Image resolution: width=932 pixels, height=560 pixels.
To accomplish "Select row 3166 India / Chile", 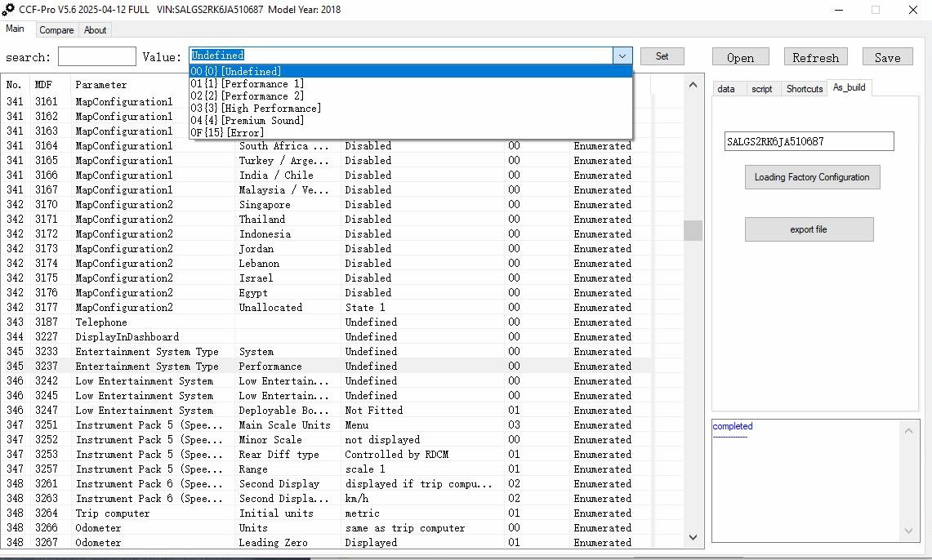I will [x=326, y=176].
